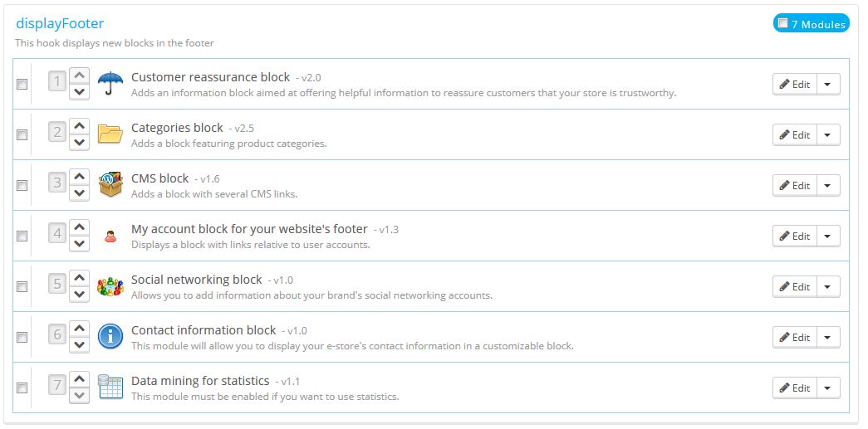The width and height of the screenshot is (868, 429).
Task: Click the Categories block folder icon
Action: 110,134
